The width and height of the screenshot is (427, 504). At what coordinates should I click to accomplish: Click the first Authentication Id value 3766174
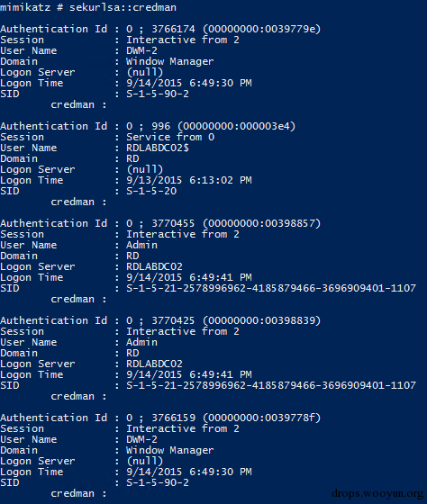click(x=174, y=29)
